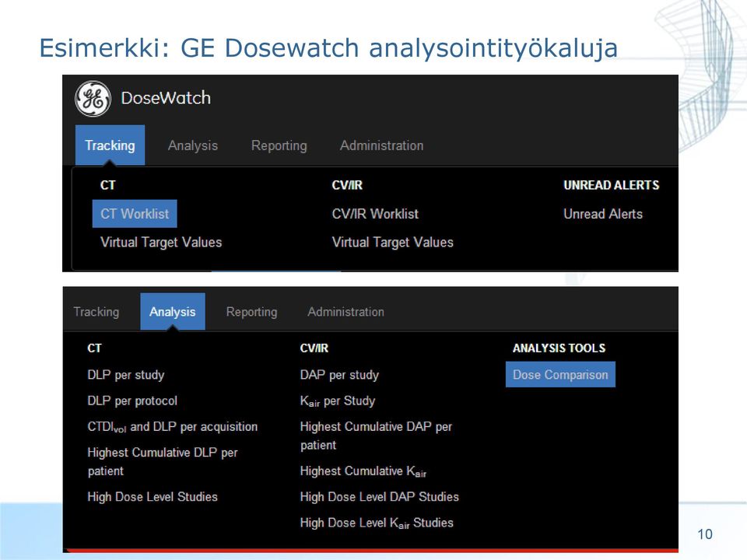
Task: Click the slide number 10
Action: tap(705, 534)
